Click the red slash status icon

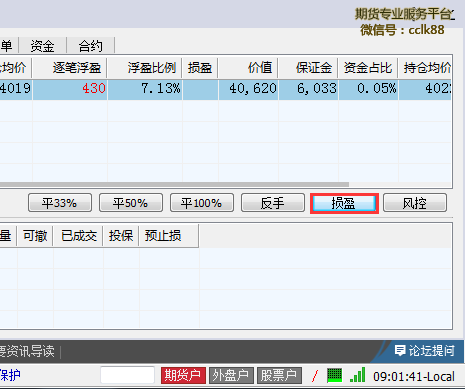coord(315,376)
